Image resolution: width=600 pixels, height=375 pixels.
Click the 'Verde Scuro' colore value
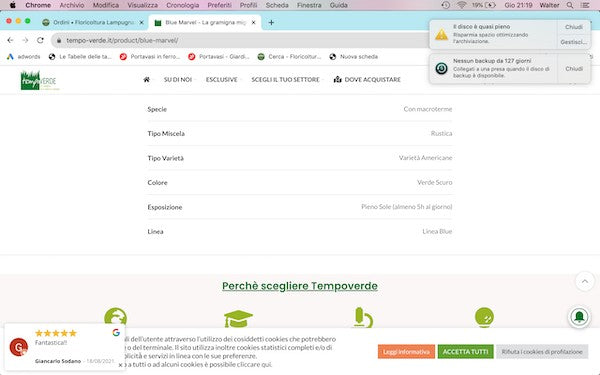pos(435,182)
